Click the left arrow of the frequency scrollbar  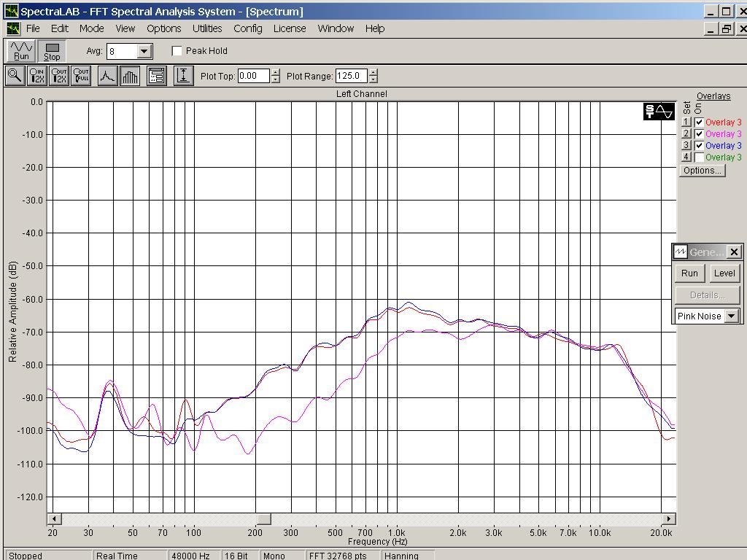[x=54, y=519]
